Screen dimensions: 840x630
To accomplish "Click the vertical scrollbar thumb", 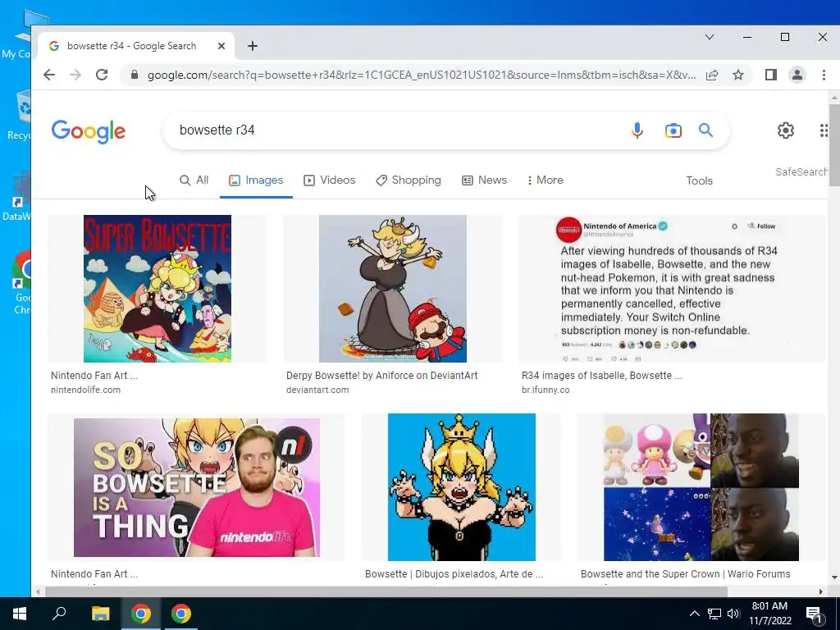I will click(834, 145).
